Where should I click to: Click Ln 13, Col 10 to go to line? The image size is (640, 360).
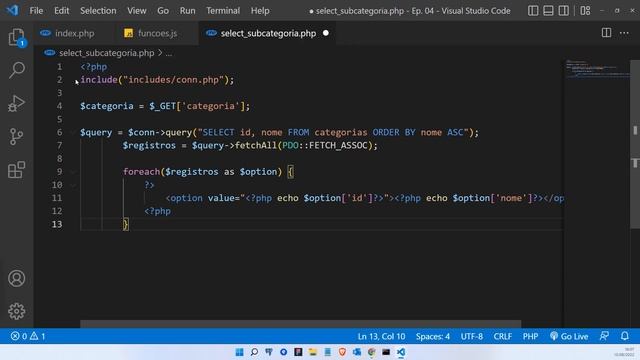click(x=381, y=336)
